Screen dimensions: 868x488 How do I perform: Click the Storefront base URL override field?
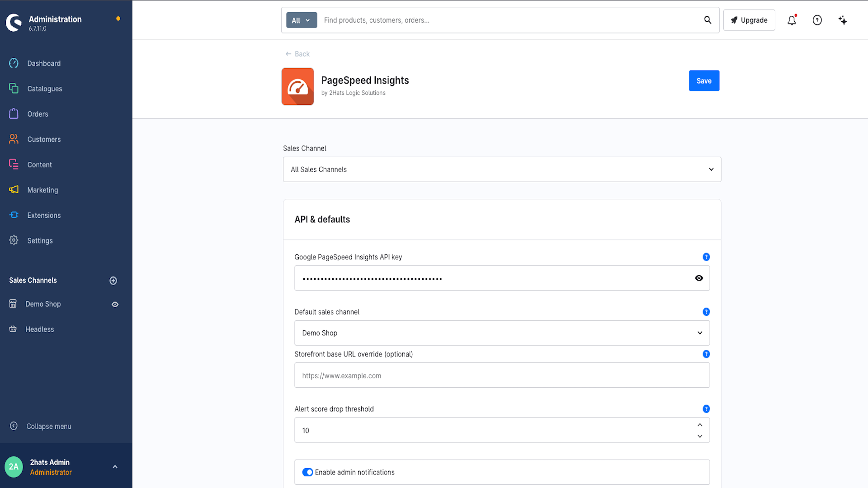point(502,375)
